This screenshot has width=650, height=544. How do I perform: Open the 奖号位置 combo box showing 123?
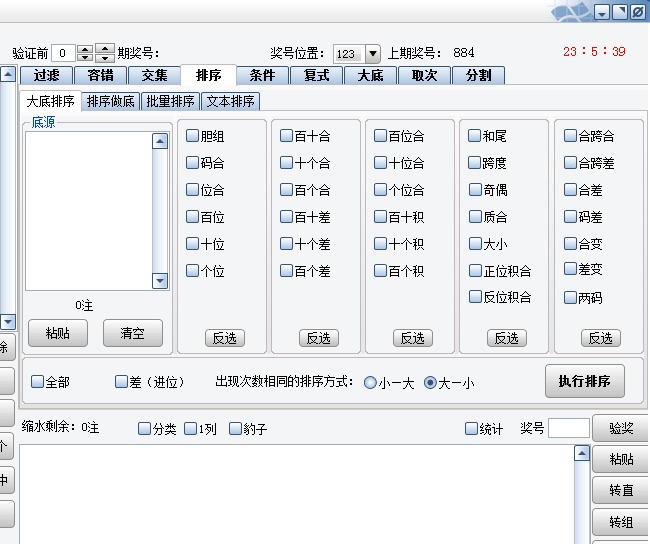[x=347, y=53]
